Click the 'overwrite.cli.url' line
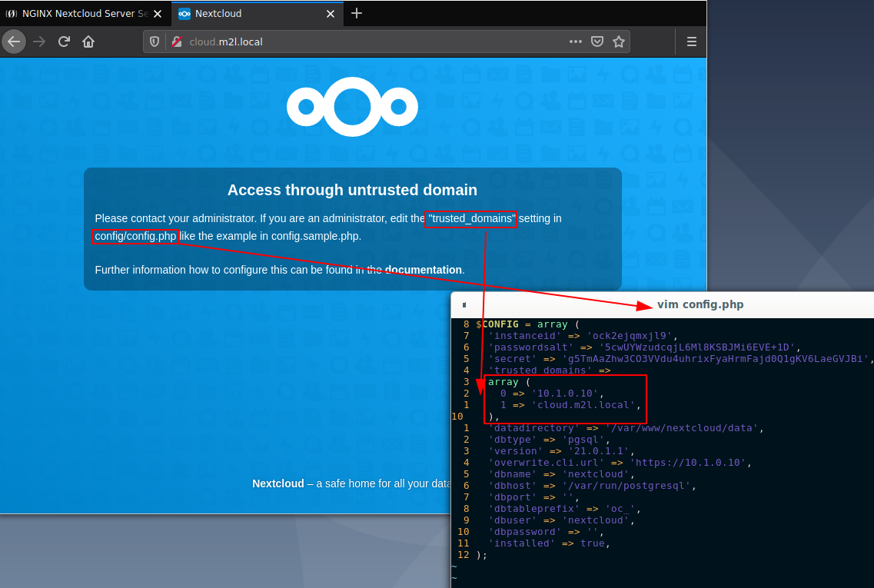The image size is (874, 588). (x=620, y=463)
